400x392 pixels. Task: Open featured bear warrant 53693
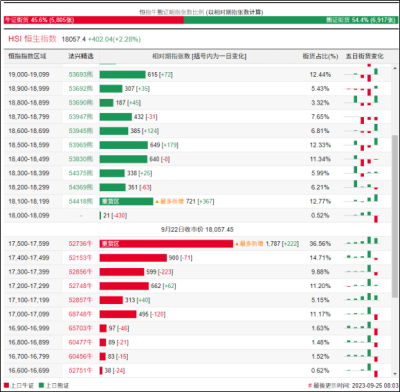click(81, 75)
